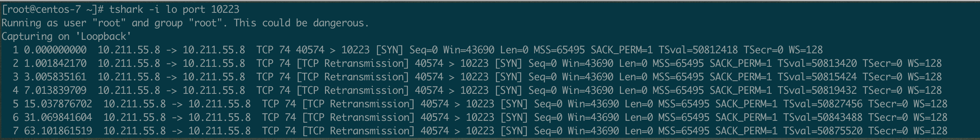980x140 pixels.
Task: Click the 'This could be dangerous' warning text
Action: [x=301, y=23]
